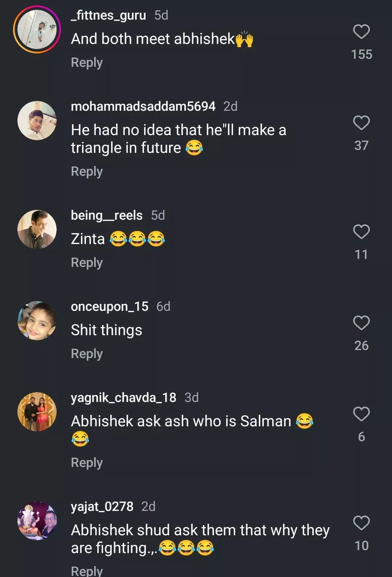The height and width of the screenshot is (577, 392).
Task: Reply to _fittnes_guru's comment
Action: (87, 62)
